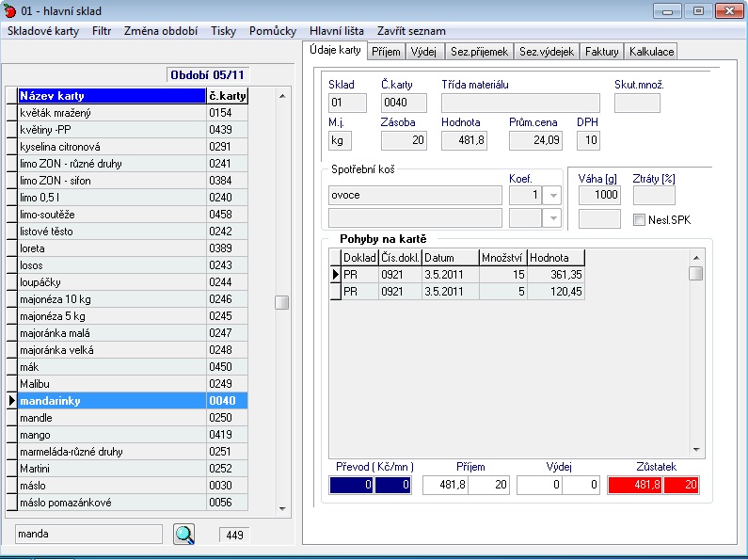Open the Tisky menu
This screenshot has height=560, width=748.
click(223, 31)
